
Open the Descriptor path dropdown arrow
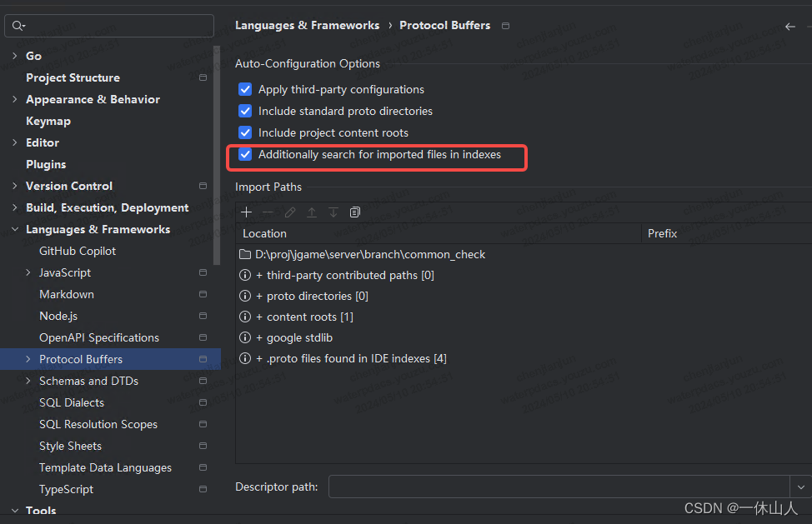click(799, 487)
